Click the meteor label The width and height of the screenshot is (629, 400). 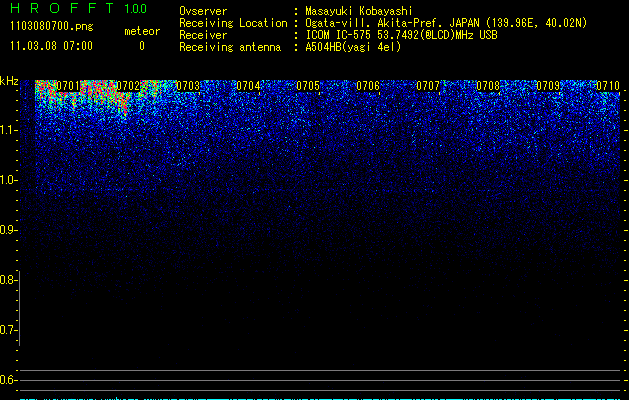point(142,31)
